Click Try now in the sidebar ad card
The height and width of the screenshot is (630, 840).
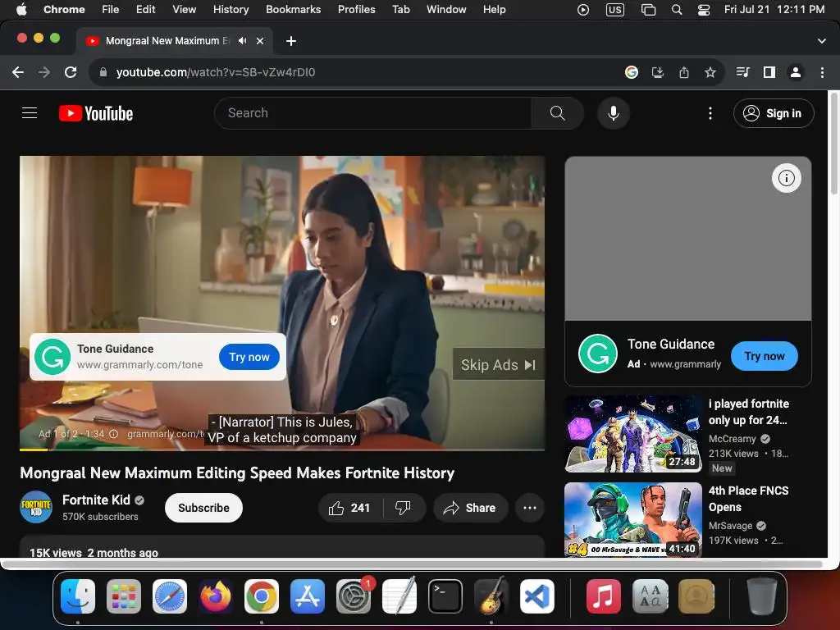[765, 356]
